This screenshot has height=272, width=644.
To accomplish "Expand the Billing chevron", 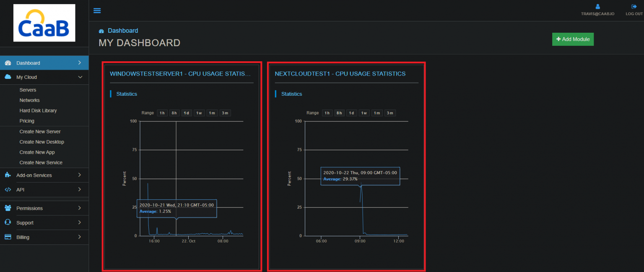I will click(80, 237).
